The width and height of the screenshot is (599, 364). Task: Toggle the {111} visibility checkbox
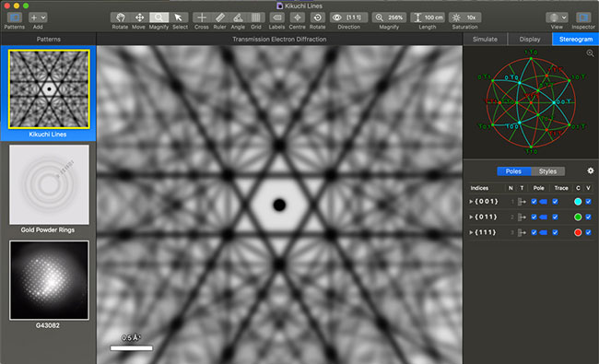(x=588, y=232)
